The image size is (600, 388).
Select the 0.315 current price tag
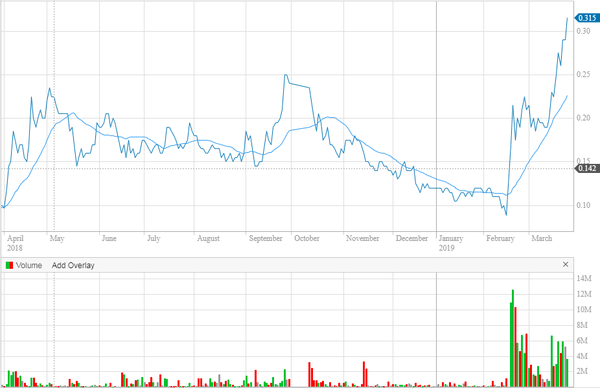click(587, 18)
